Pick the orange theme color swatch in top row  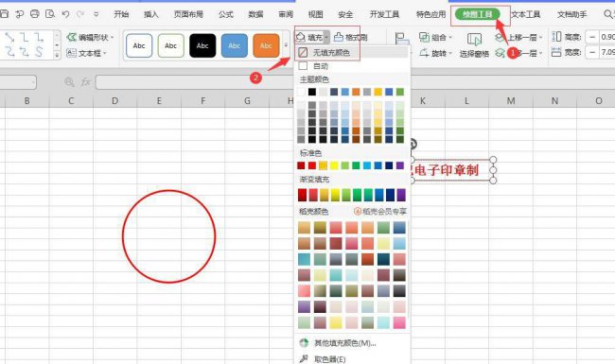tap(356, 92)
